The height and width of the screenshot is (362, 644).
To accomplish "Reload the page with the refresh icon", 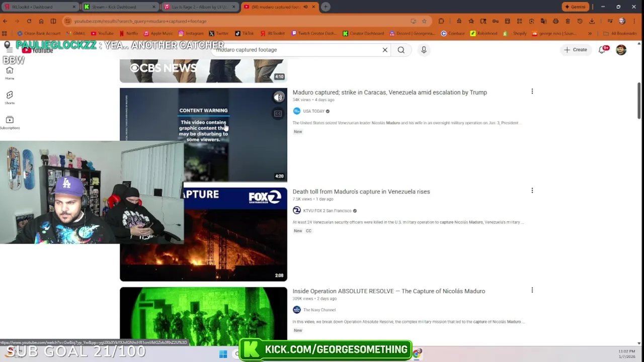I will (x=29, y=21).
